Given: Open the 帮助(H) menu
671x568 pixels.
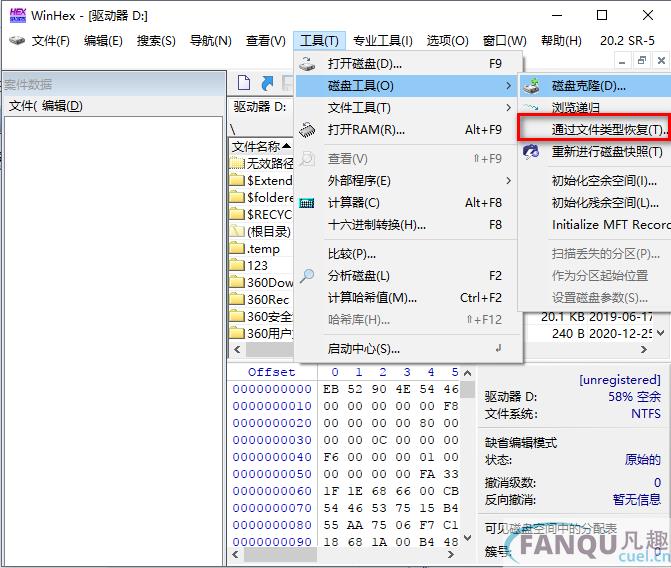Looking at the screenshot, I should [x=561, y=41].
